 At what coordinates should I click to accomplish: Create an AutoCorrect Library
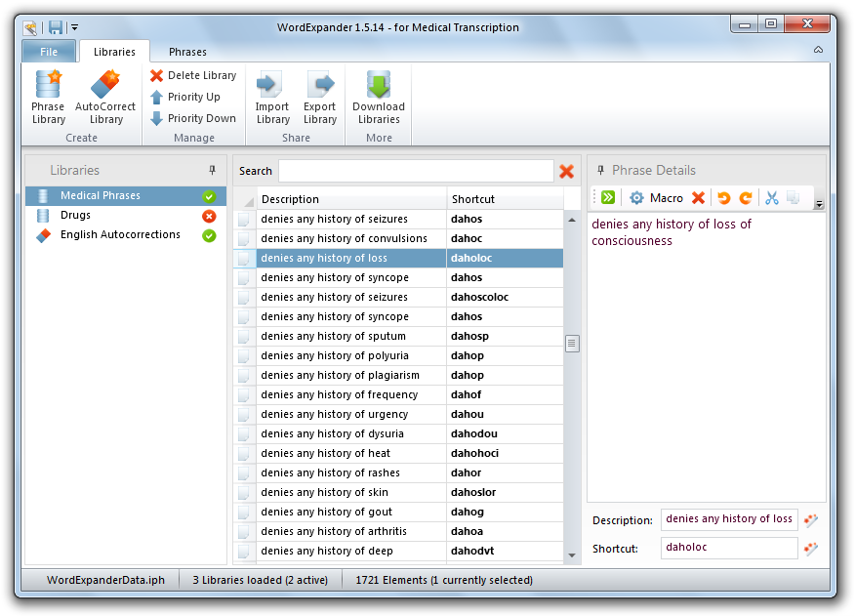coord(105,98)
